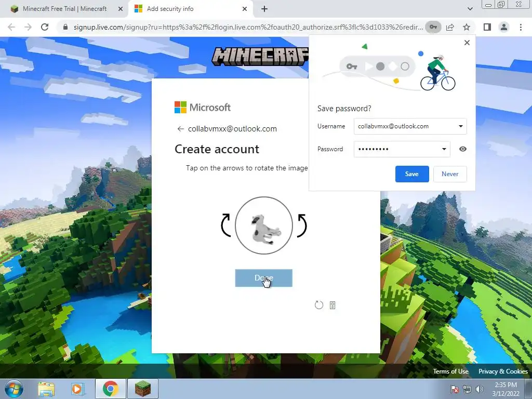Close the Minecraft Free Trial tab
The image size is (532, 399).
coord(121,9)
